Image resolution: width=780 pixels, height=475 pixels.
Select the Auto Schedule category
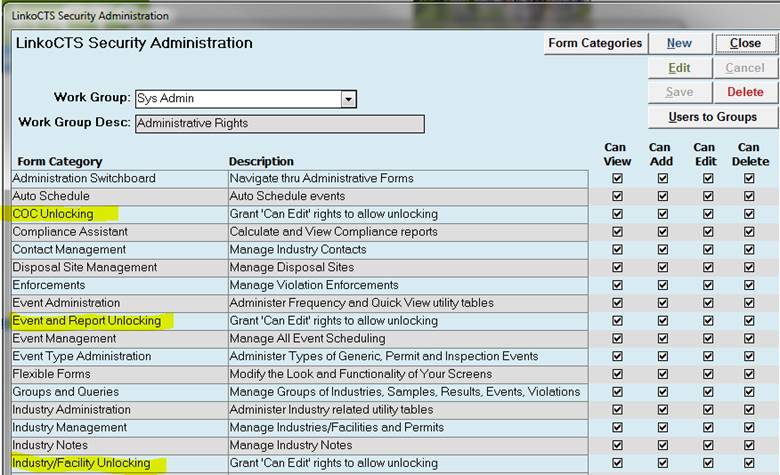click(x=119, y=196)
